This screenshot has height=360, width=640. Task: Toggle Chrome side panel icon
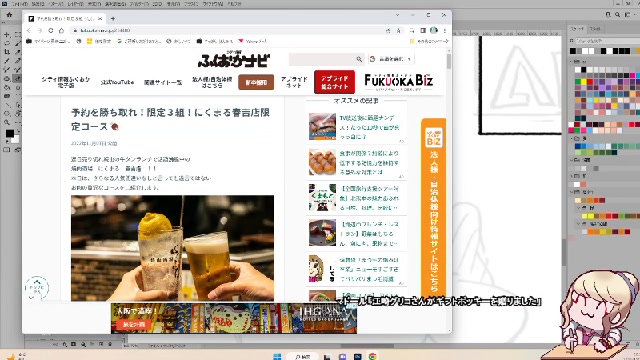click(423, 31)
